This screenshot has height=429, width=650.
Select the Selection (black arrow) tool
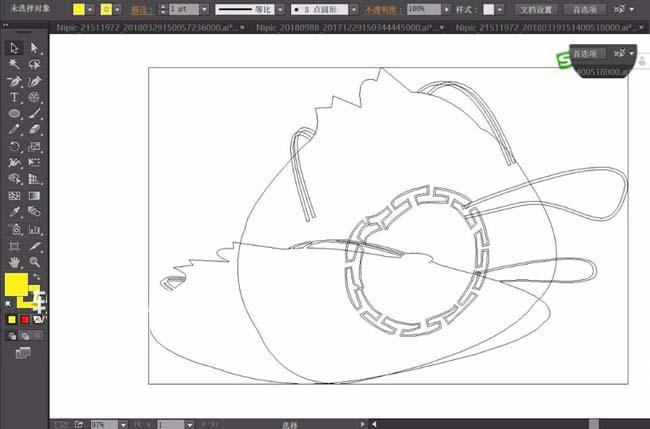[x=14, y=48]
